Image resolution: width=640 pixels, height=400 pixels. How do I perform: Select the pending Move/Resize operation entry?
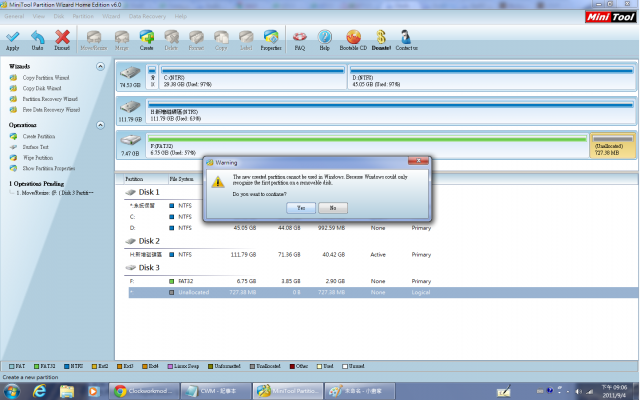tap(54, 193)
